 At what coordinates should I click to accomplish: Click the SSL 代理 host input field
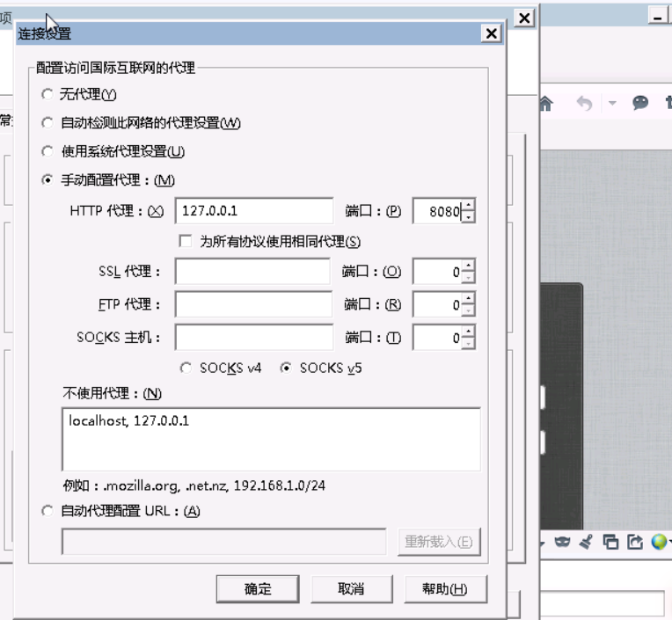tap(252, 272)
